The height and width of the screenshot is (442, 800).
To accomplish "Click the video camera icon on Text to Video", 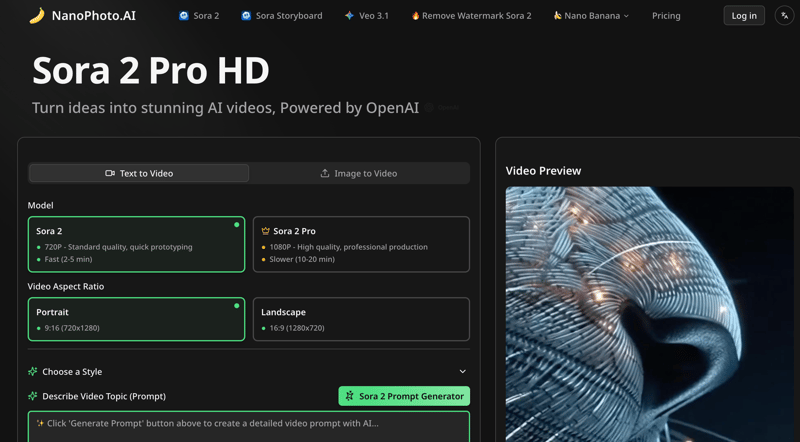I will [110, 174].
